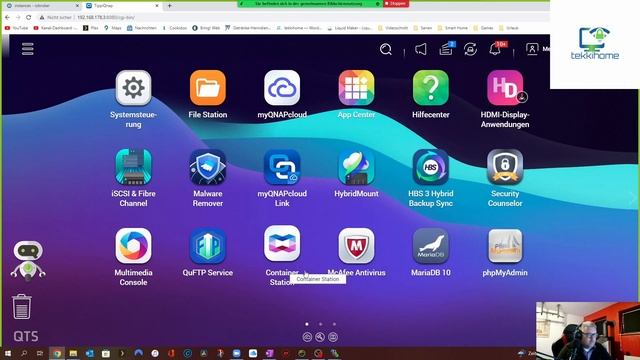Switch to the active QNAP browser tab
640x360 pixels.
click(x=122, y=6)
